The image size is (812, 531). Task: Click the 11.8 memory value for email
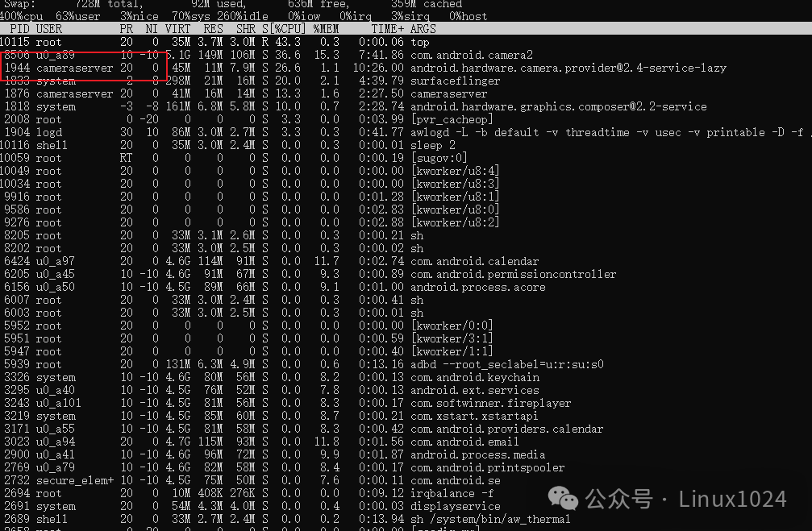(327, 442)
